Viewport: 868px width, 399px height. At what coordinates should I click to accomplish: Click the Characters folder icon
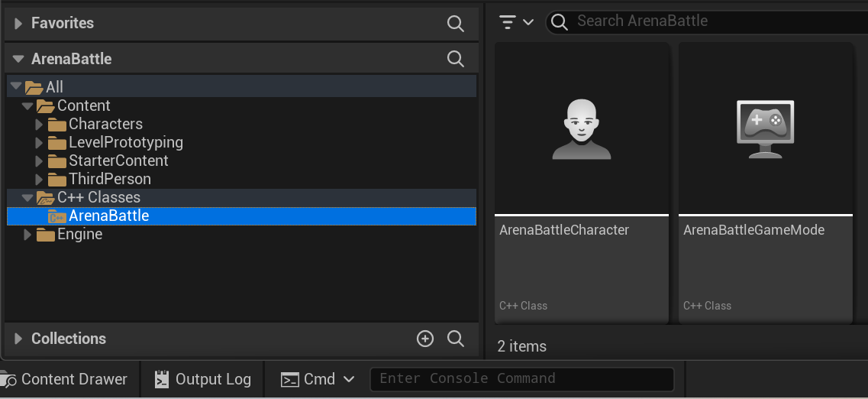56,125
